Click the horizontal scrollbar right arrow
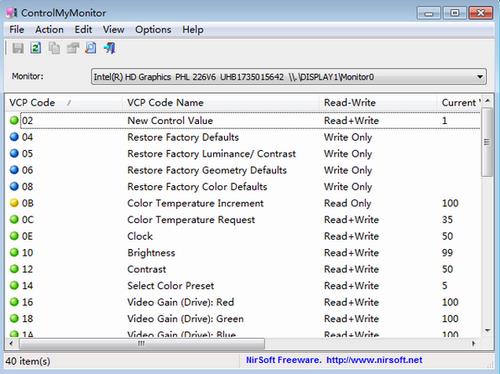500x374 pixels. click(473, 343)
